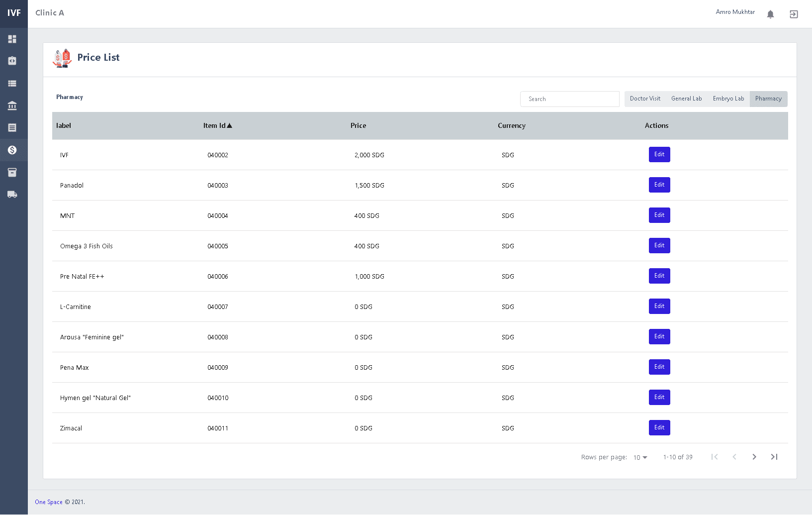Select the code scanner icon in the sidebar
The image size is (812, 515).
[x=12, y=61]
